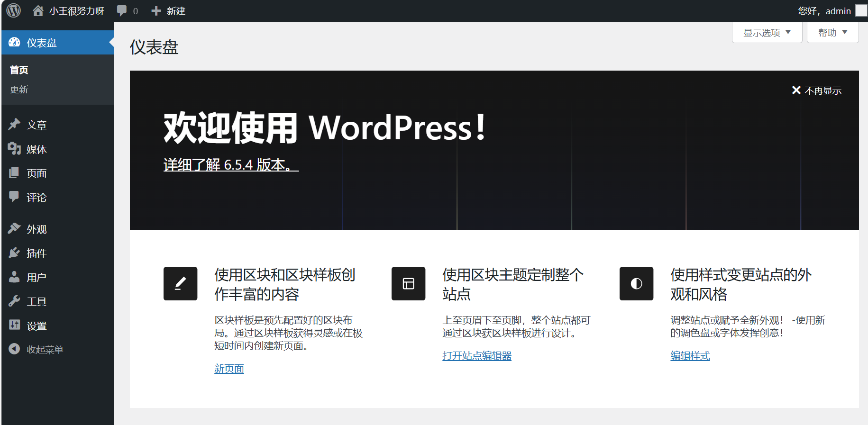Click heading 使用区块和区块样板创作丰富的内容
This screenshot has width=868, height=425.
pyautogui.click(x=285, y=284)
